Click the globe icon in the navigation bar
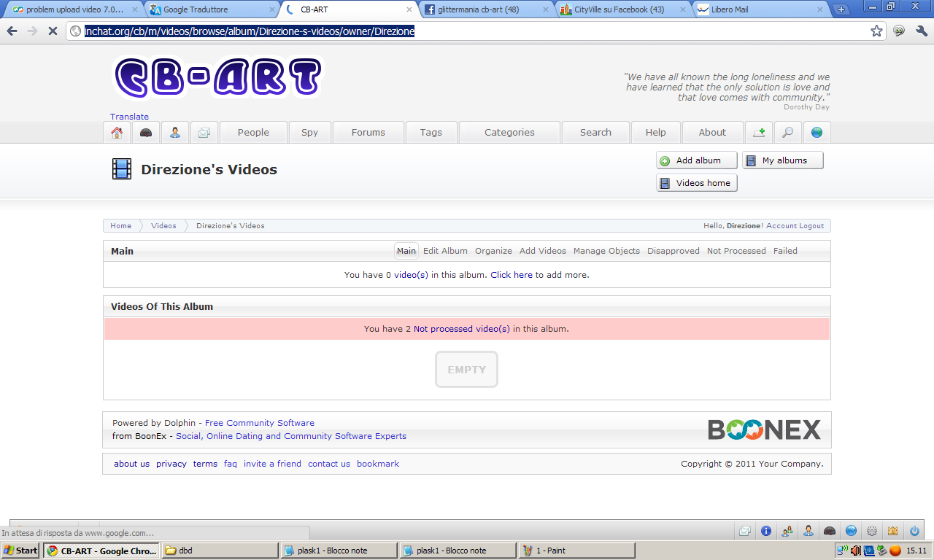The image size is (934, 560). [x=817, y=133]
